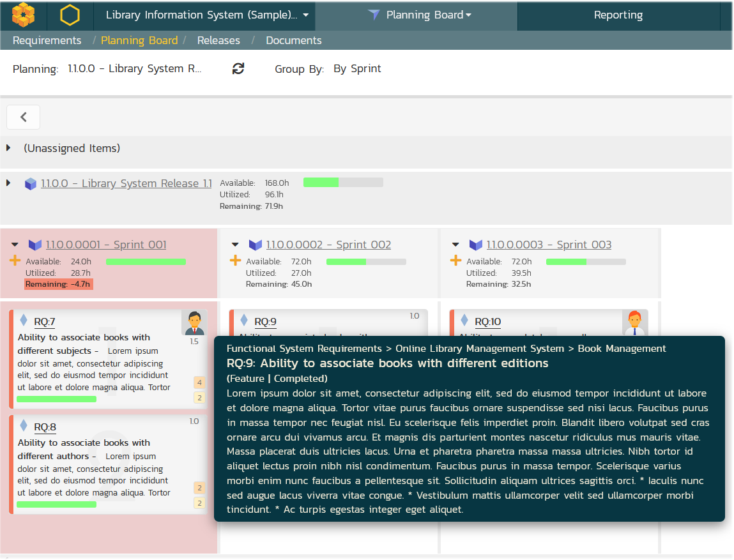Viewport: 734px width, 560px height.
Task: Open the Releases navigation item
Action: point(218,40)
